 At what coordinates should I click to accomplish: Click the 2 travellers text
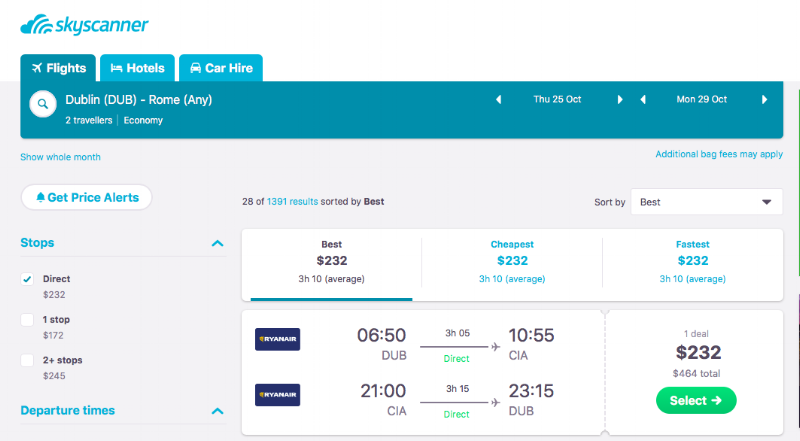pyautogui.click(x=89, y=120)
